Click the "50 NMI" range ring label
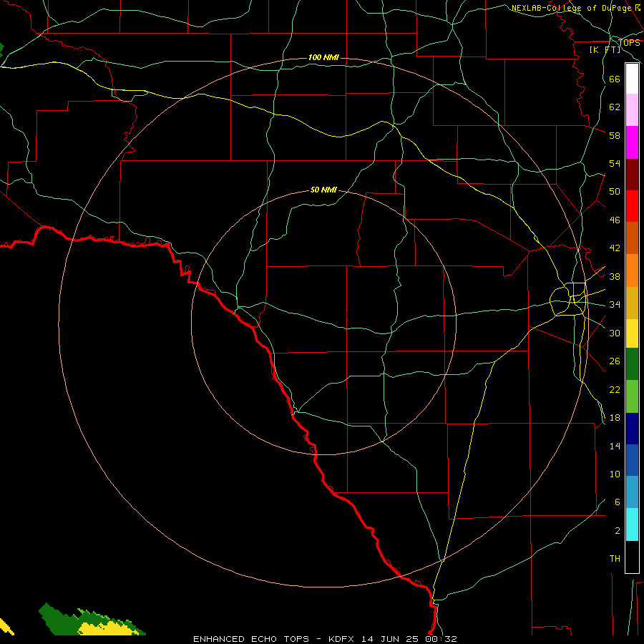This screenshot has height=644, width=644. (323, 190)
